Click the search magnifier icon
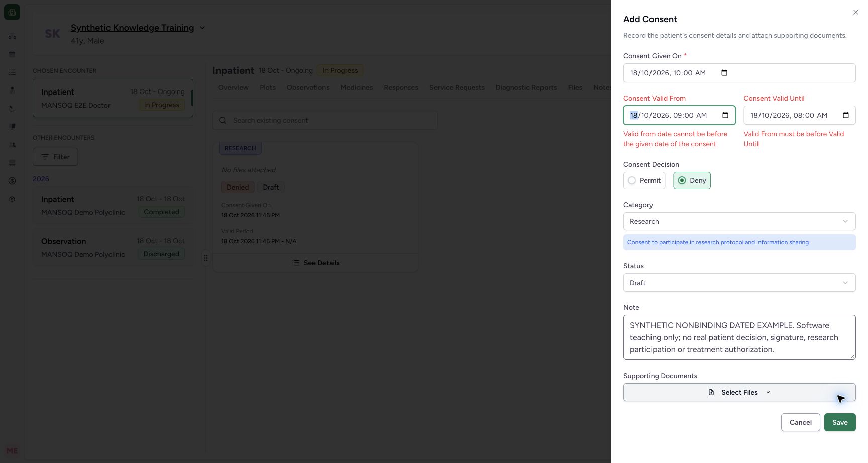This screenshot has width=868, height=463. point(223,120)
